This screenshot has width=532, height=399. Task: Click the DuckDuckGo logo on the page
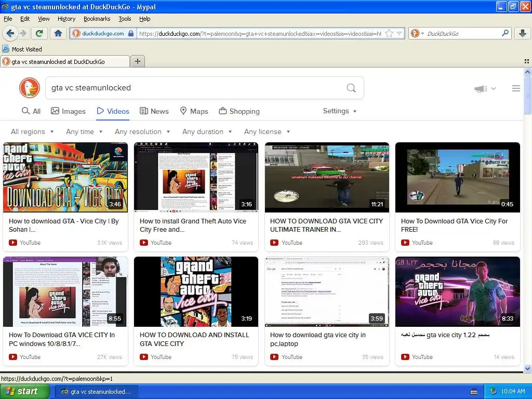pos(30,88)
